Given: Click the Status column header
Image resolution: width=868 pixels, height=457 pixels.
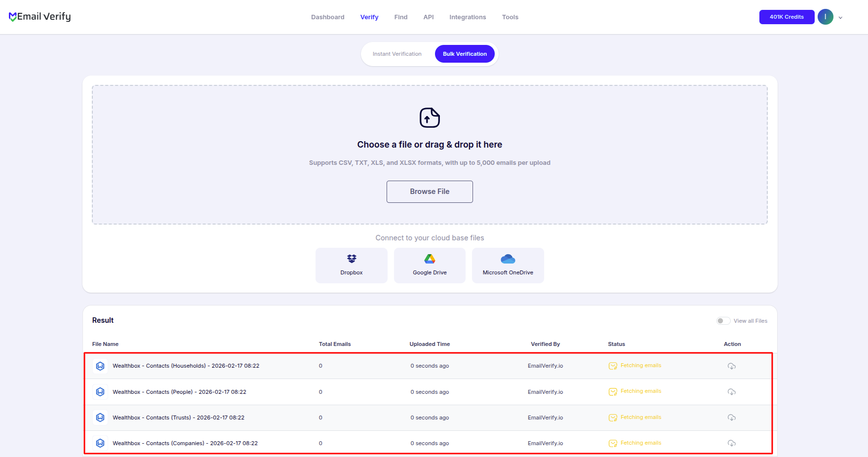Looking at the screenshot, I should pos(616,344).
